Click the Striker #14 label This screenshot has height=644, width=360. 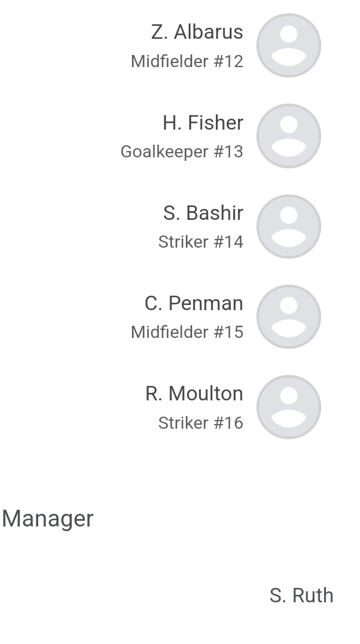[x=201, y=242]
